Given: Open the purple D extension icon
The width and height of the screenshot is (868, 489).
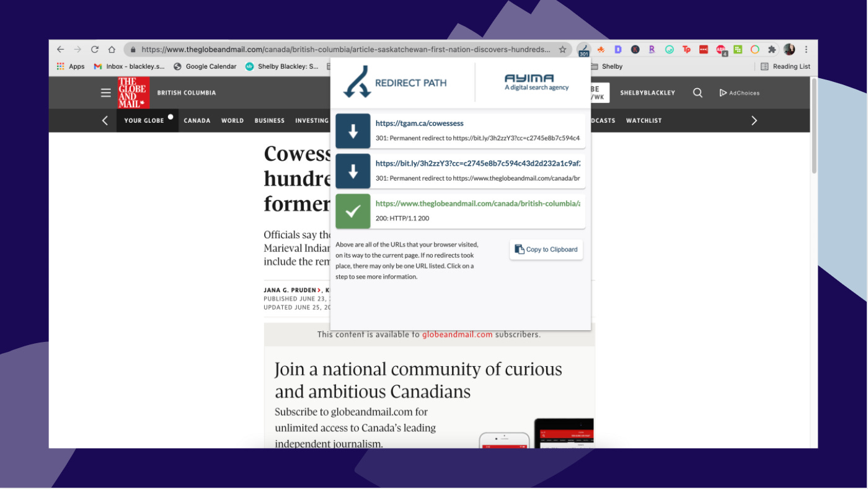Looking at the screenshot, I should 618,50.
